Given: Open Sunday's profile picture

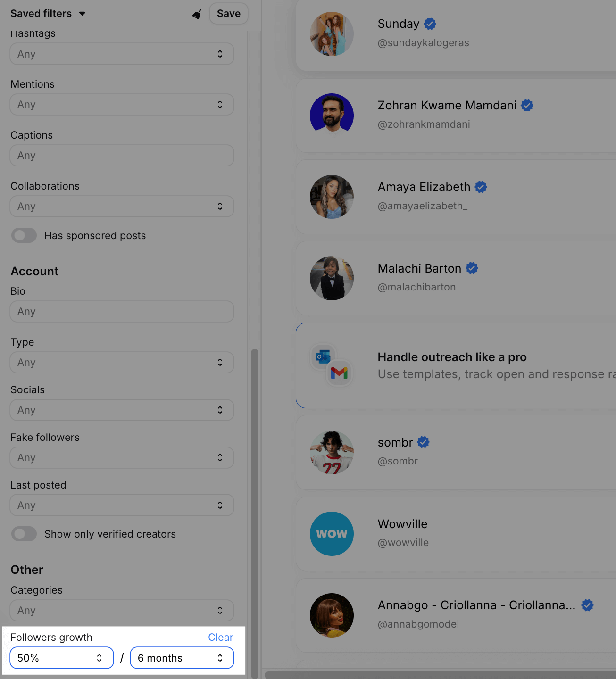Looking at the screenshot, I should [x=332, y=34].
